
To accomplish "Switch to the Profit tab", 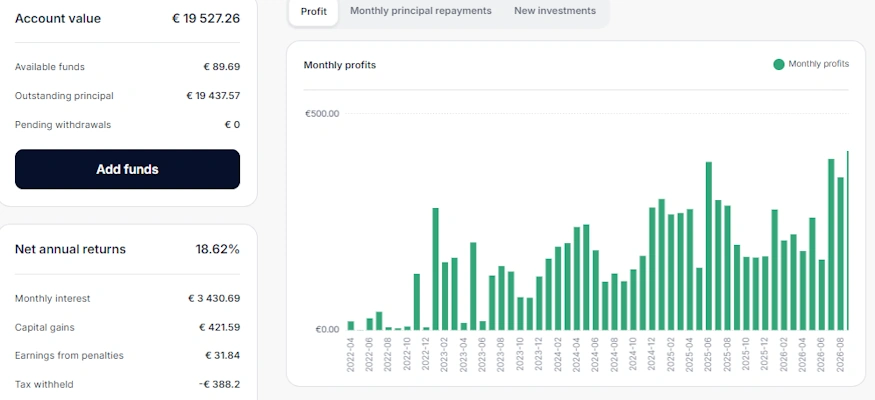I will coord(314,11).
